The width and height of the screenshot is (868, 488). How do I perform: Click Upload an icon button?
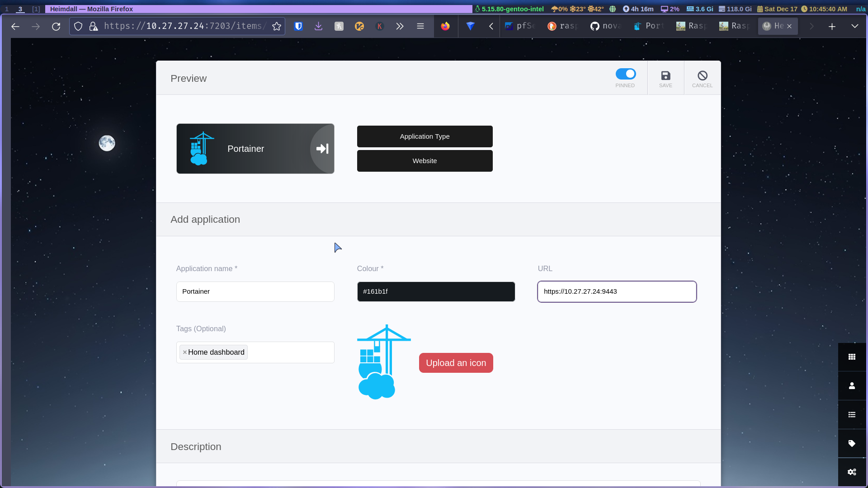point(455,363)
